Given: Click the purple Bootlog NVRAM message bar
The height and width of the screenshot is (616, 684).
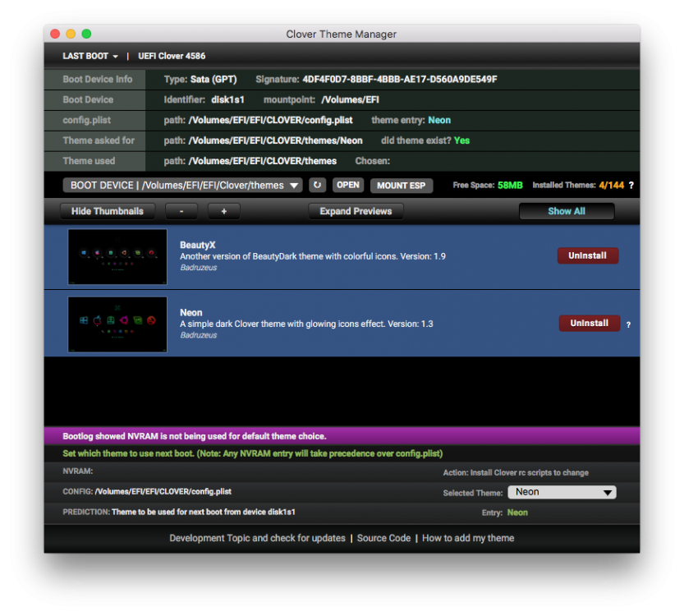Looking at the screenshot, I should pyautogui.click(x=342, y=436).
